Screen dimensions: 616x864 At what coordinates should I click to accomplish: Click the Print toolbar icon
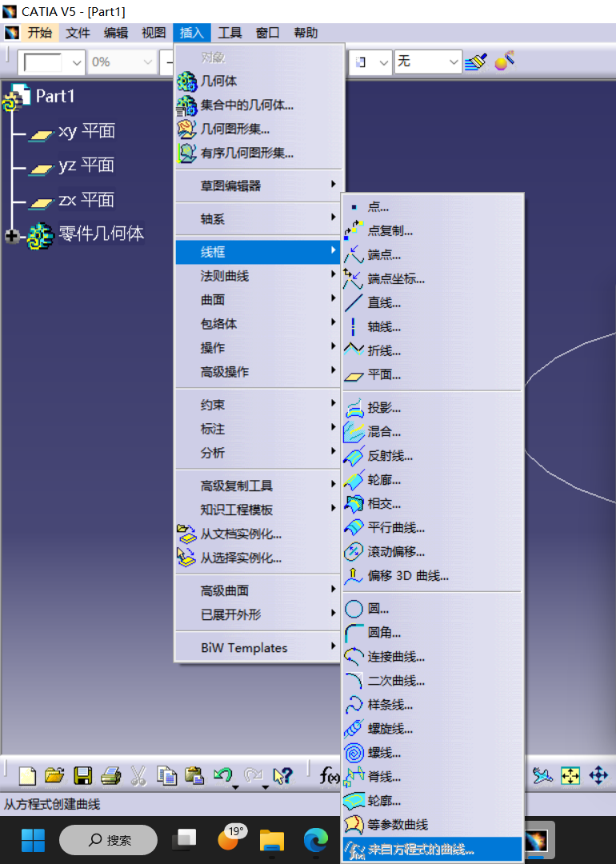click(x=110, y=776)
